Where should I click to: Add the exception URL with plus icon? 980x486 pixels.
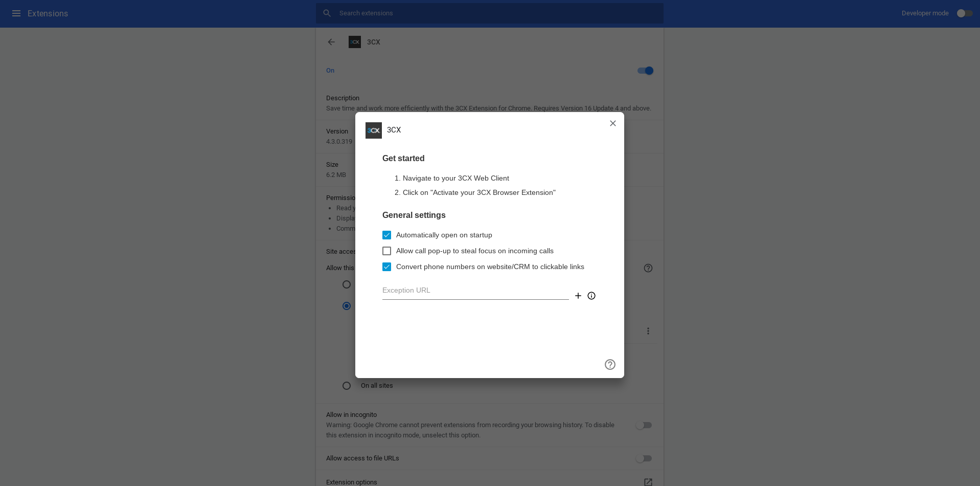(578, 296)
